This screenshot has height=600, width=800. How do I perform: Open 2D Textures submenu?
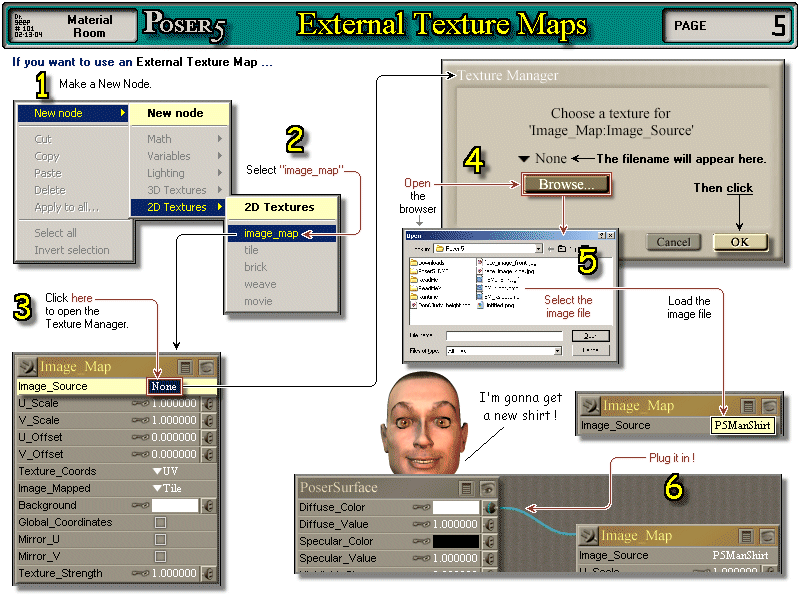(x=178, y=207)
